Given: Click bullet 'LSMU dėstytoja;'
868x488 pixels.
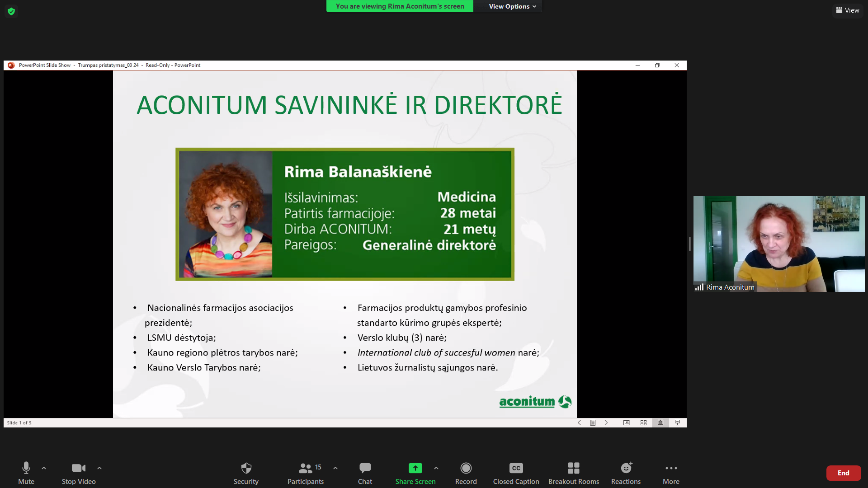Looking at the screenshot, I should [x=181, y=338].
